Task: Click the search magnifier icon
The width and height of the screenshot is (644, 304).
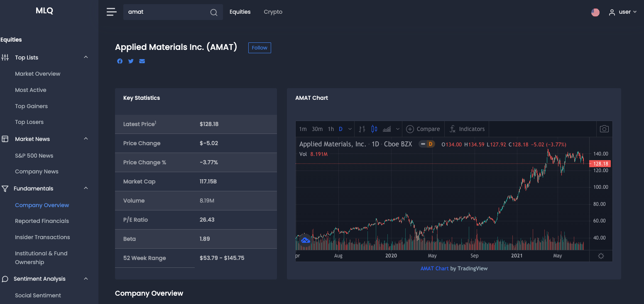Action: click(213, 12)
